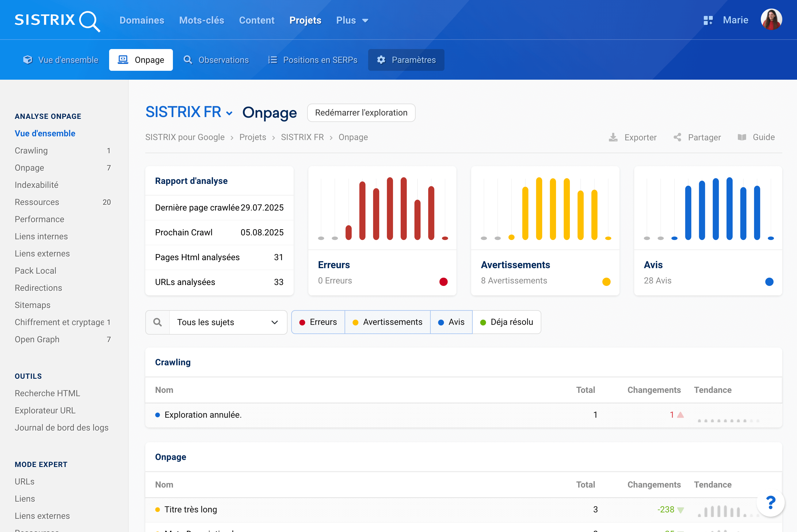Open the Mots-clés menu

pyautogui.click(x=201, y=20)
